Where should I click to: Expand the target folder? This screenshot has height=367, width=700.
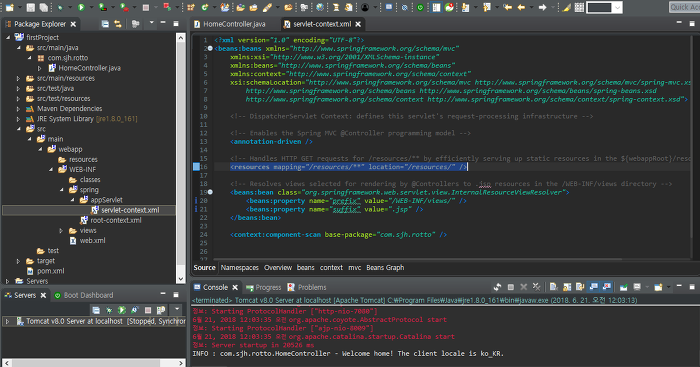coord(18,261)
